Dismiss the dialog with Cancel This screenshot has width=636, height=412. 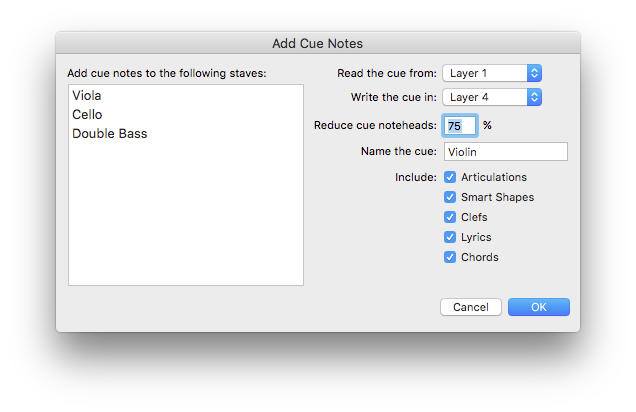[471, 307]
